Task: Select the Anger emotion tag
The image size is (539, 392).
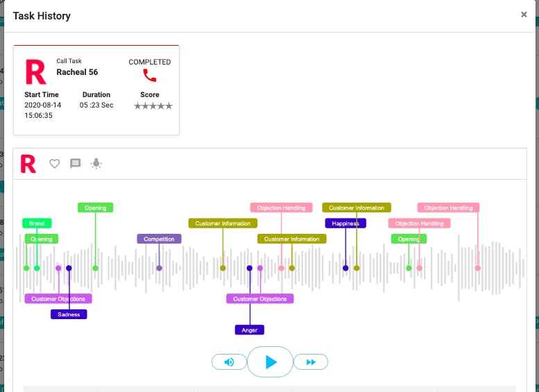Action: [250, 330]
